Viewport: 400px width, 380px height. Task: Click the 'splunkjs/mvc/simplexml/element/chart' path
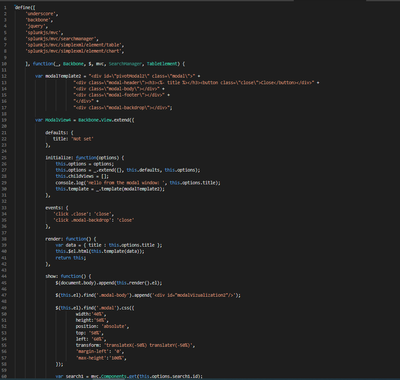pyautogui.click(x=75, y=51)
